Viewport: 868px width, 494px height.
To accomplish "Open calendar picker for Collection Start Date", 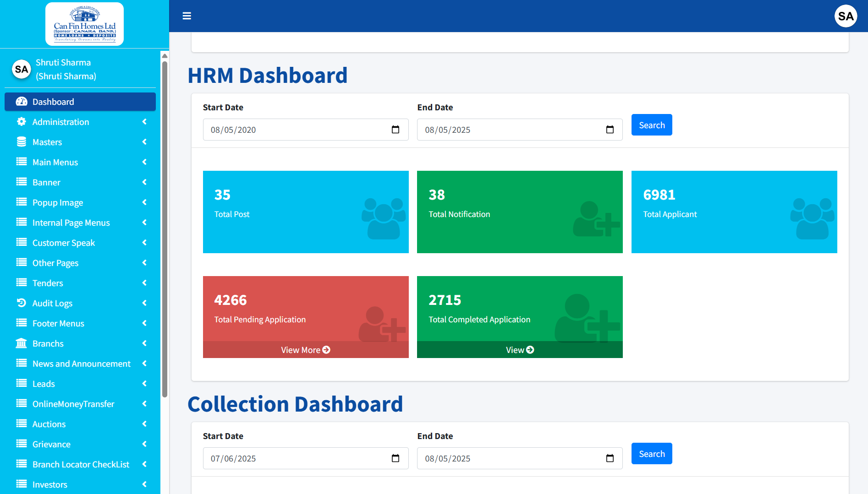I will tap(396, 458).
